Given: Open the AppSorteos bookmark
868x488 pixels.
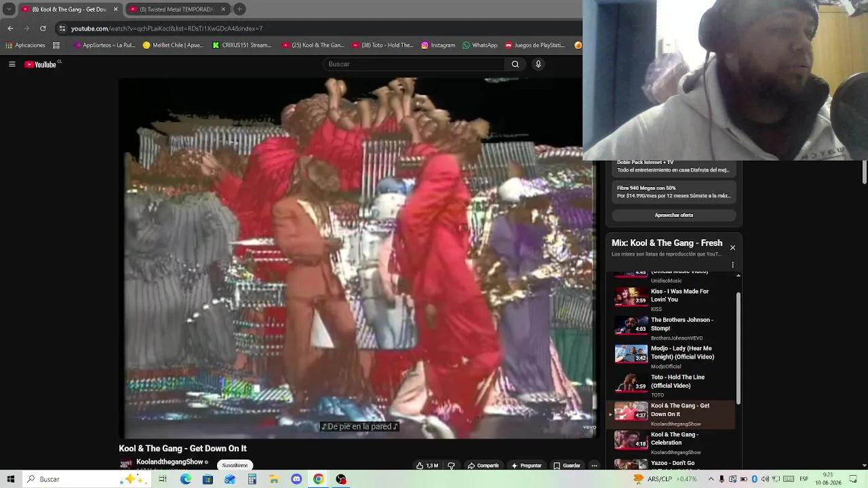Looking at the screenshot, I should point(104,45).
